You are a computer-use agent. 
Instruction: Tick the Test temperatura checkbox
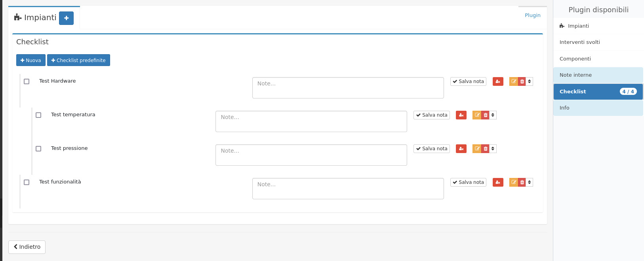tap(38, 115)
